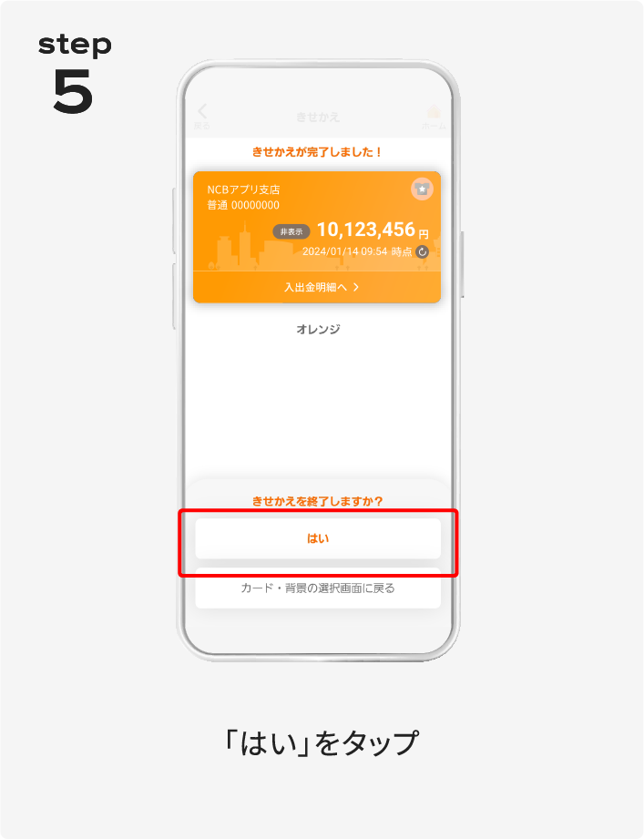Viewport: 644px width, 839px height.
Task: Select the オレンジ theme label
Action: coord(318,329)
